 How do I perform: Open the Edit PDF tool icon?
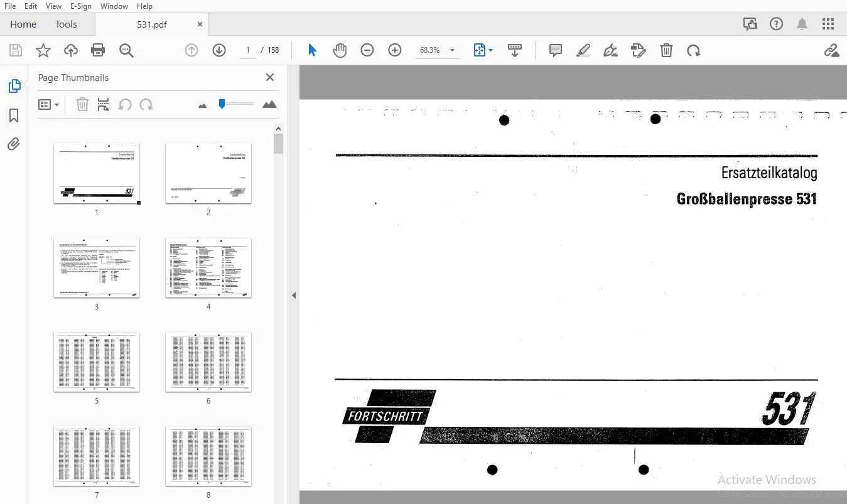tap(639, 50)
